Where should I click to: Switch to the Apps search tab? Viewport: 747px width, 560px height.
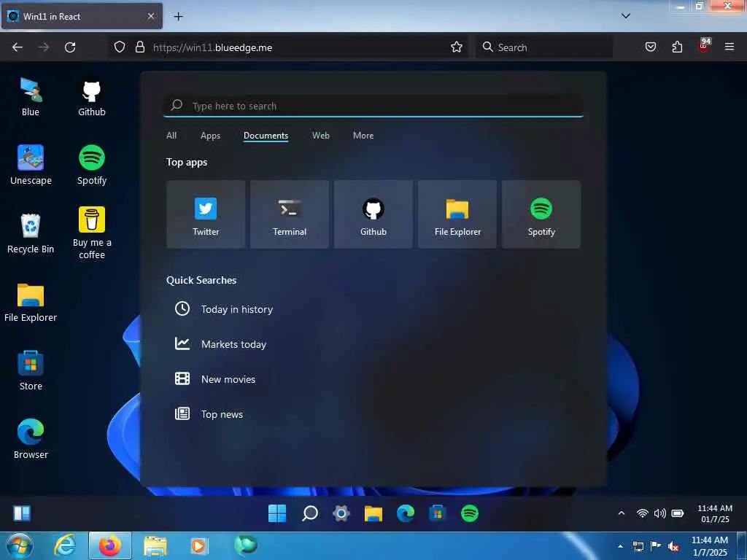(211, 136)
